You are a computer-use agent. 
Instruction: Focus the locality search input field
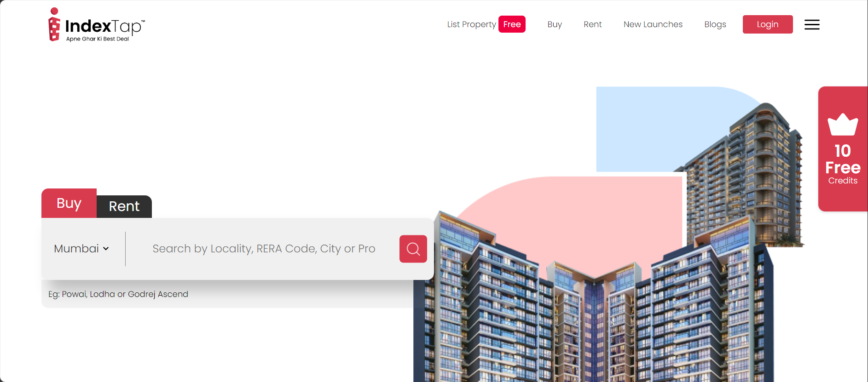tap(264, 249)
